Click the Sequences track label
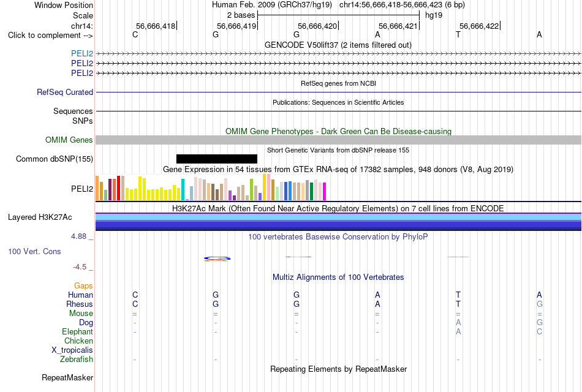The width and height of the screenshot is (582, 392). 73,111
